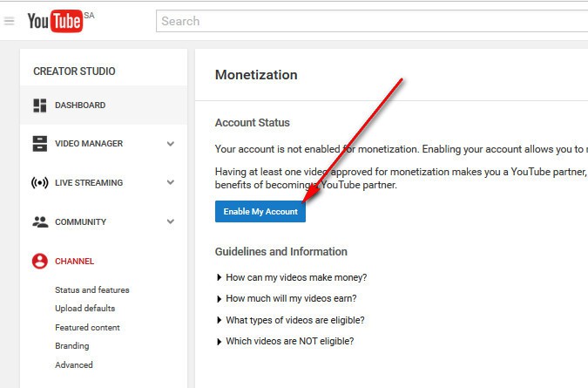588x388 pixels.
Task: Expand 'How much will my videos earn?'
Action: [x=219, y=299]
